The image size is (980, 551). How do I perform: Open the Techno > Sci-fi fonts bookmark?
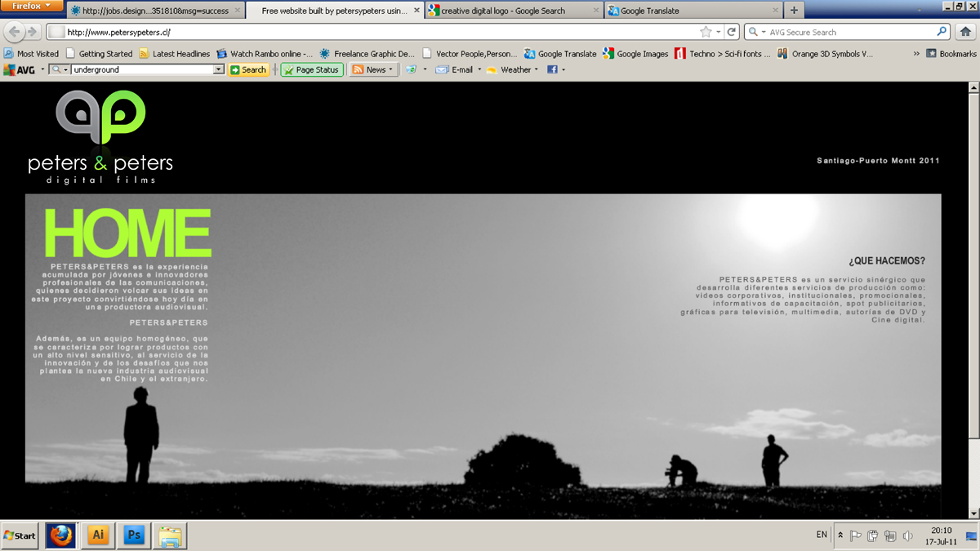723,54
